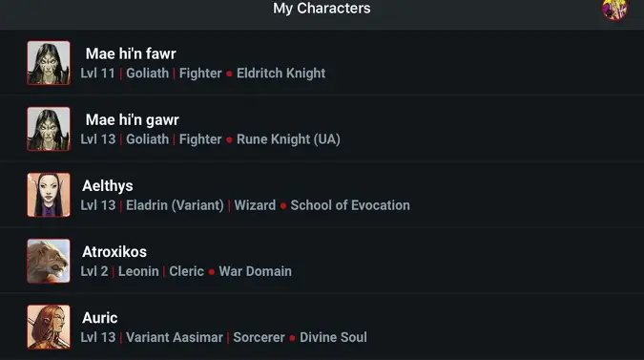
Task: Click Atroxikos's Lvl 2 level text
Action: 94,271
